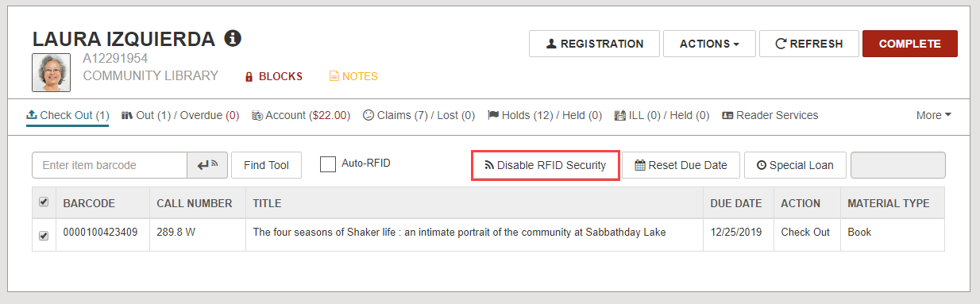Open Account tab showing $22.00
Screen dimensions: 980x304
(x=301, y=116)
